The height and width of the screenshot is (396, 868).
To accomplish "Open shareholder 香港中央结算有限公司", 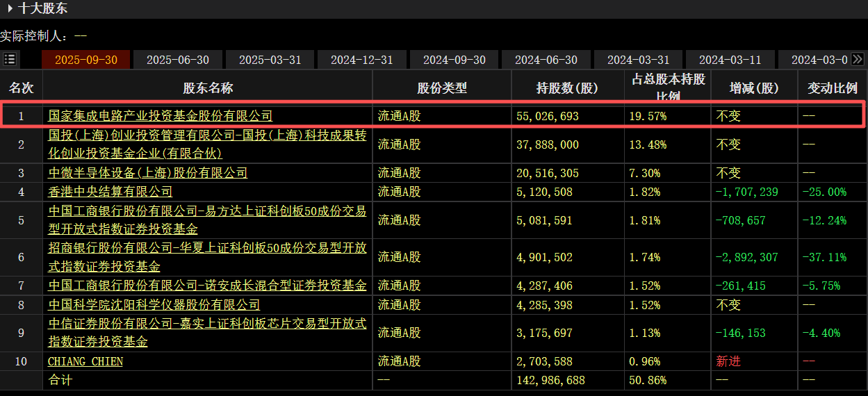I will tap(110, 192).
